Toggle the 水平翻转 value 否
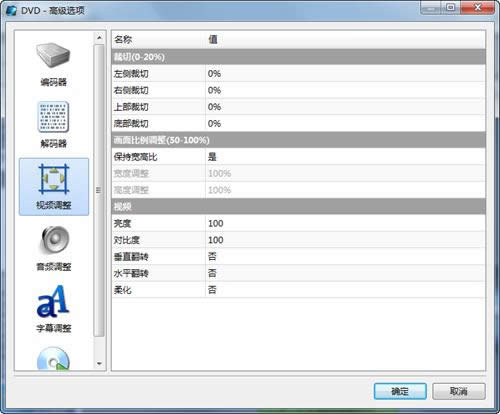500x414 pixels. coord(345,273)
